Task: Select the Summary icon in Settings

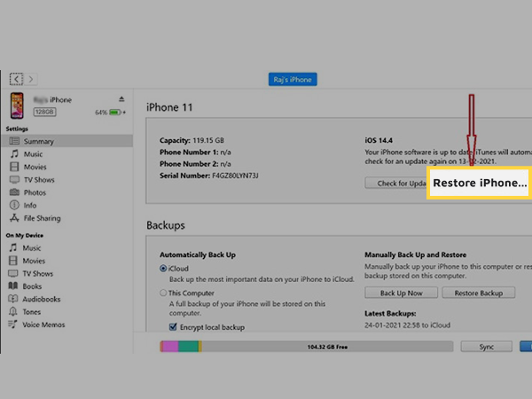Action: [14, 141]
